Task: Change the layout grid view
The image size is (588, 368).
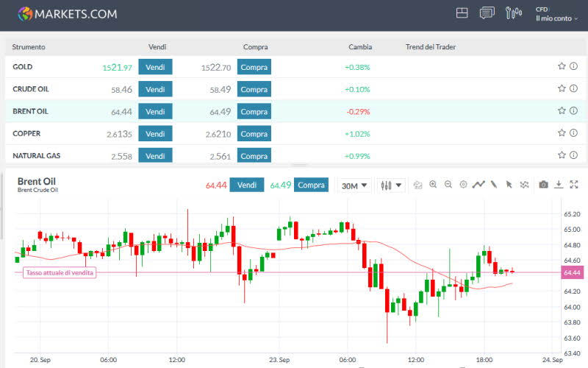Action: click(x=462, y=13)
